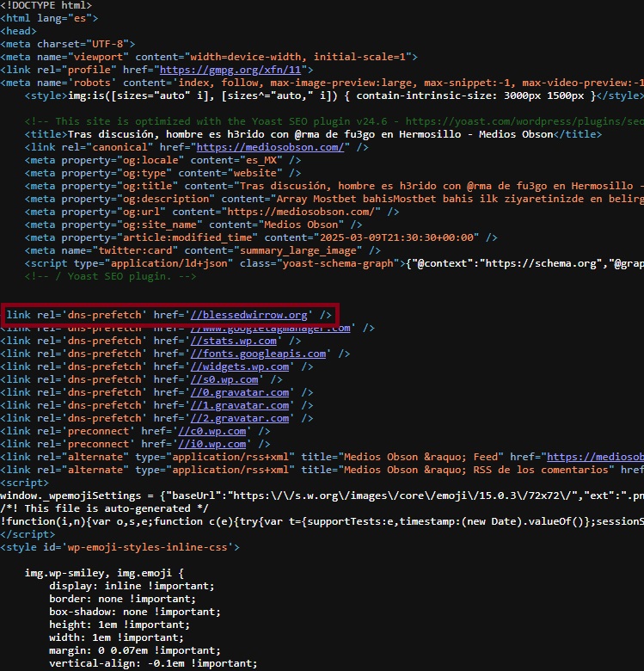Click the opening <head> tag
Image resolution: width=644 pixels, height=671 pixels.
pos(18,31)
